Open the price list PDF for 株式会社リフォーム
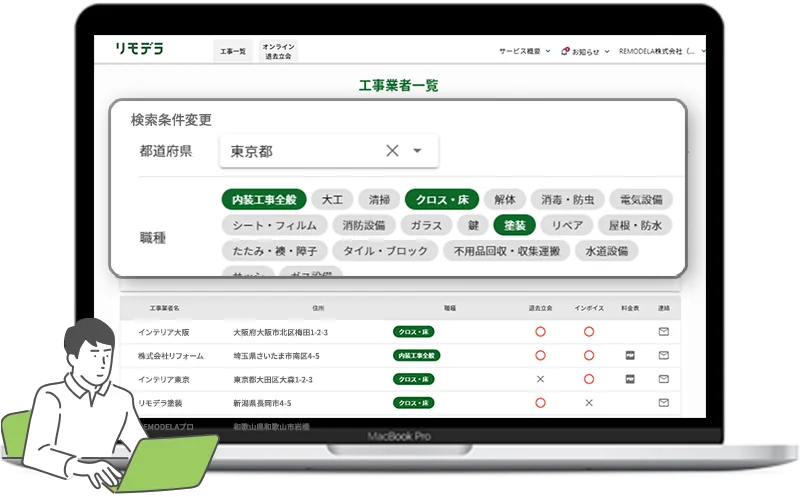 pos(630,355)
